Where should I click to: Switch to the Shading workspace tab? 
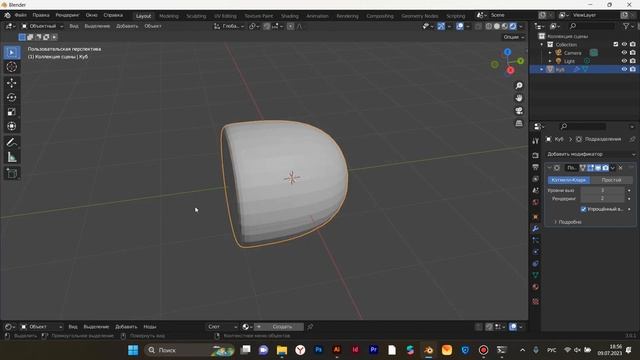pyautogui.click(x=290, y=16)
